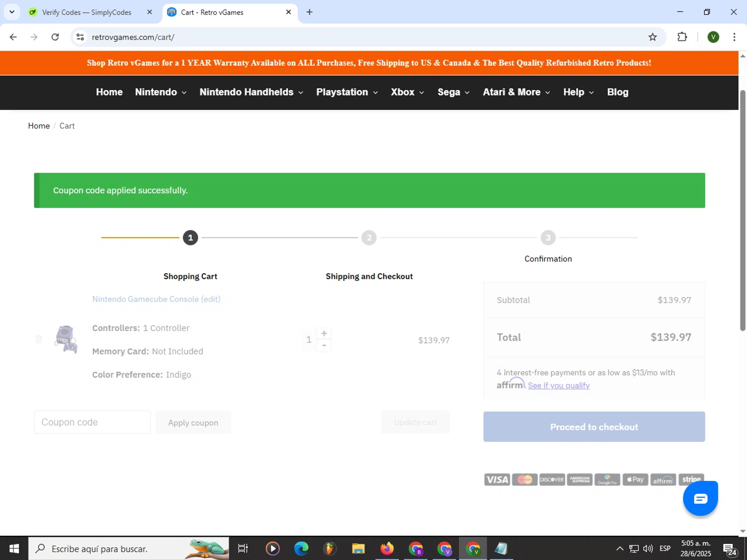Click step 3 Confirmation marker
The width and height of the screenshot is (747, 560).
click(x=548, y=238)
